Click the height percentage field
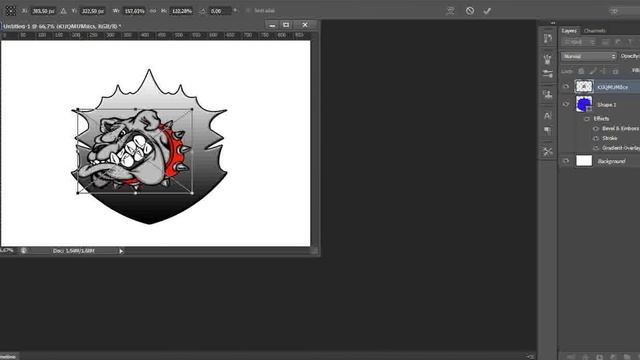Screen dimensions: 640x360 point(182,11)
